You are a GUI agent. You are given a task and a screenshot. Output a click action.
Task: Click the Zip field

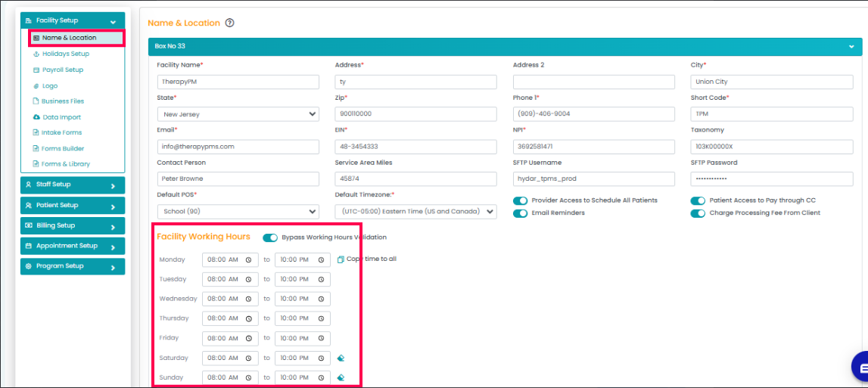point(415,114)
